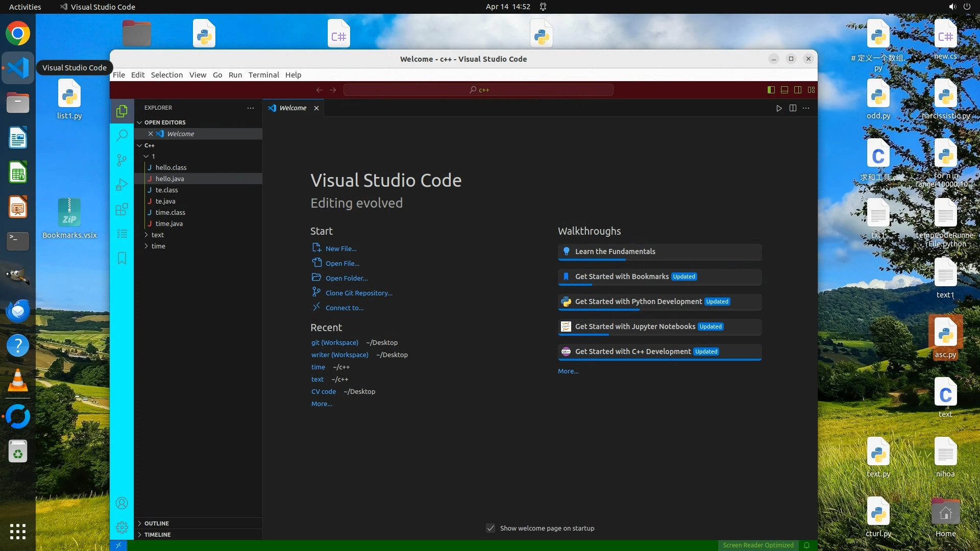This screenshot has width=980, height=551.
Task: Expand the OUTLINE section
Action: pos(156,523)
